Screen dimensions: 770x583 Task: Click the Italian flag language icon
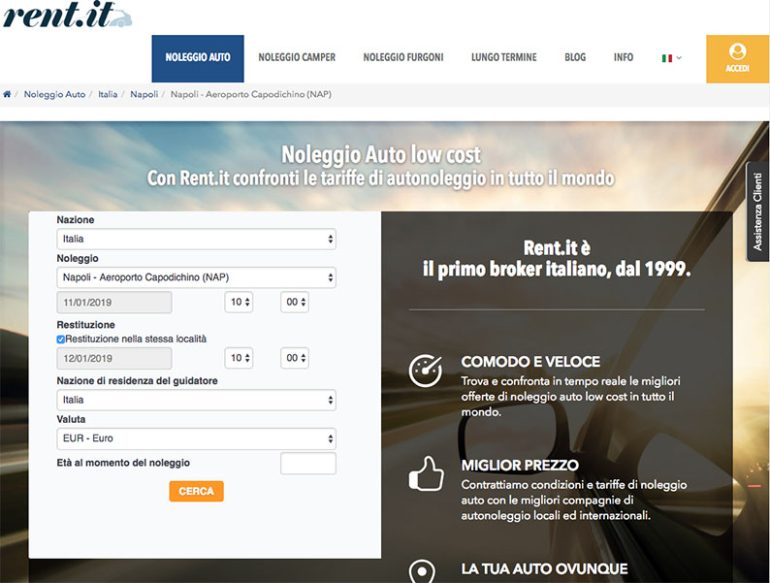667,58
